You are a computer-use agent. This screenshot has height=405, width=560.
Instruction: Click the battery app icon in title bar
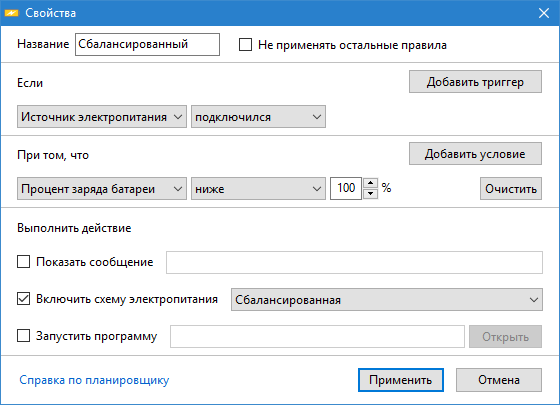(11, 13)
